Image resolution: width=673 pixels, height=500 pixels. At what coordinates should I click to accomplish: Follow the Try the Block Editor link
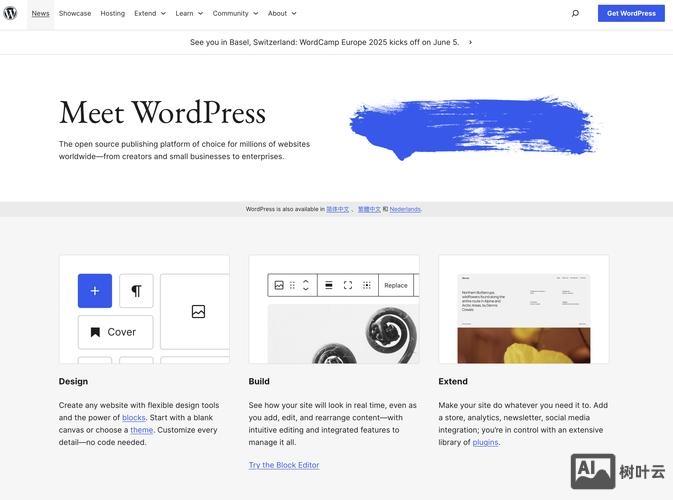[x=284, y=465]
